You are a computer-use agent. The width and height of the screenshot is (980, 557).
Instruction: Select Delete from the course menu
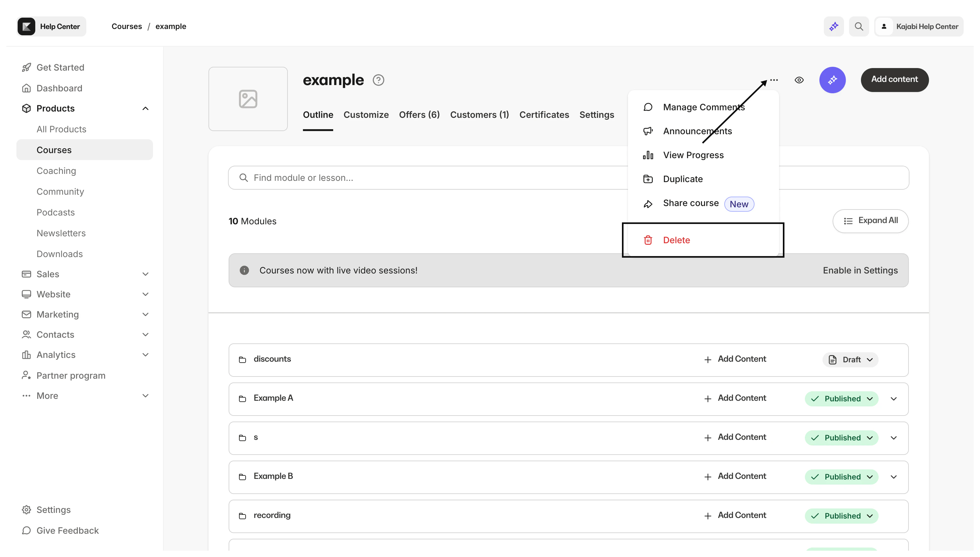coord(676,240)
